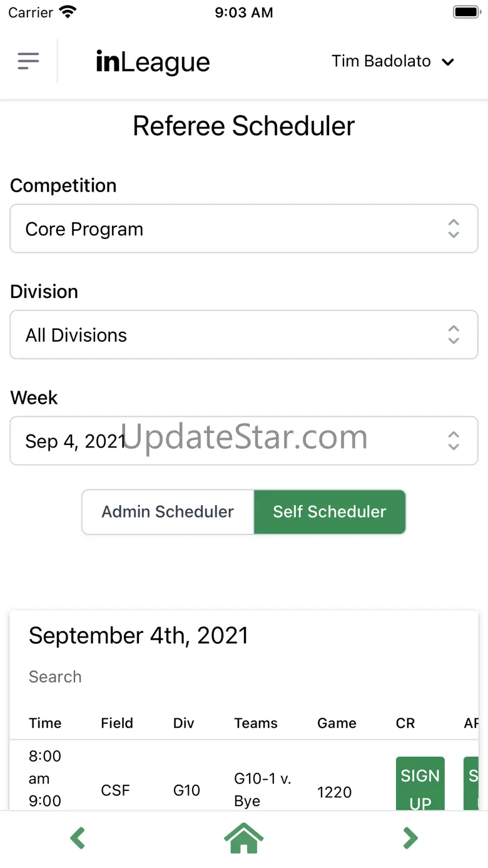Focus the Search games field
This screenshot has height=868, width=488.
click(188, 677)
